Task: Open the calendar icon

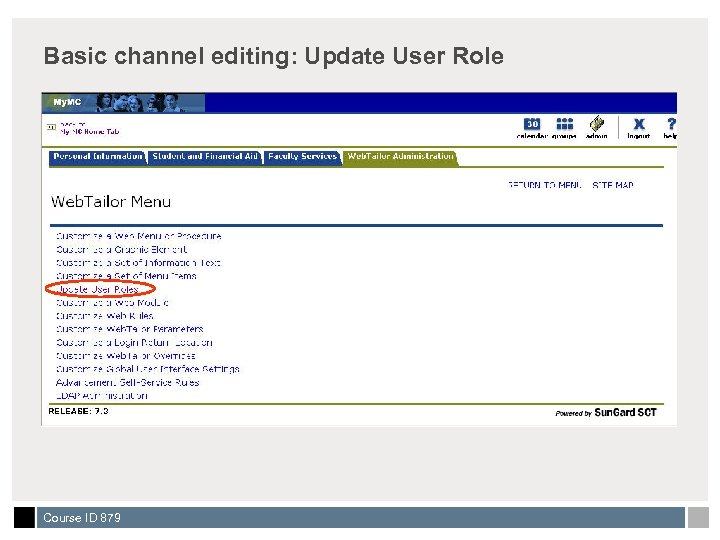Action: 532,124
